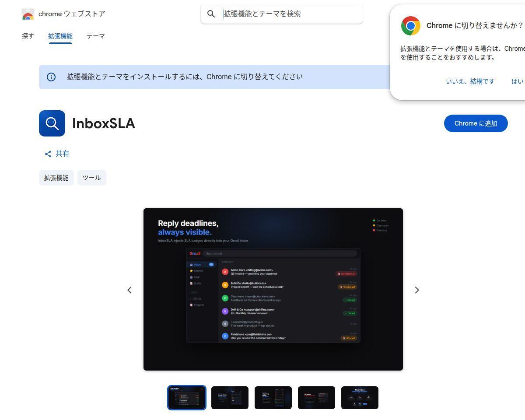Select the fifth screenshot thumbnail
The width and height of the screenshot is (525, 420).
pyautogui.click(x=360, y=398)
